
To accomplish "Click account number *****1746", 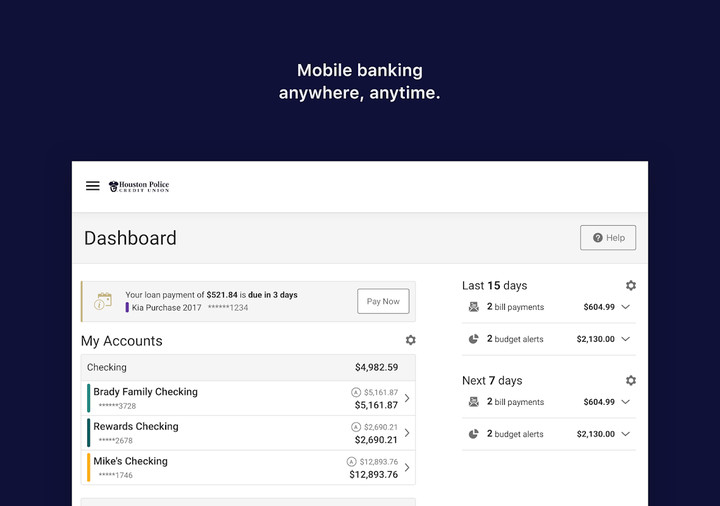I will 116,475.
